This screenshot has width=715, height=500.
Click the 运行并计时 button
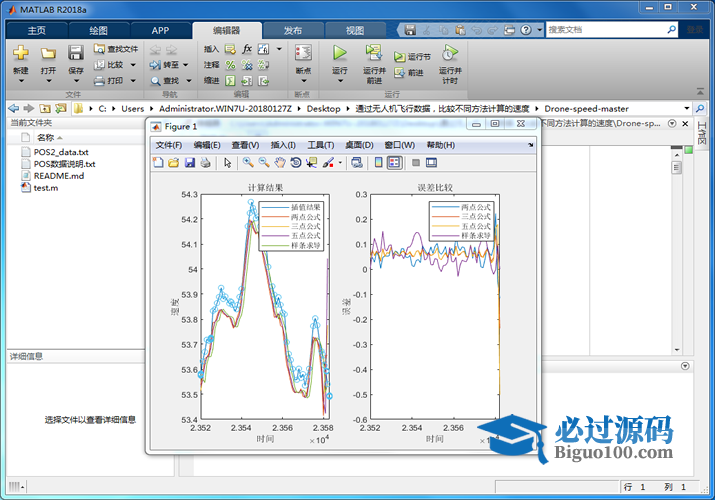pos(450,62)
